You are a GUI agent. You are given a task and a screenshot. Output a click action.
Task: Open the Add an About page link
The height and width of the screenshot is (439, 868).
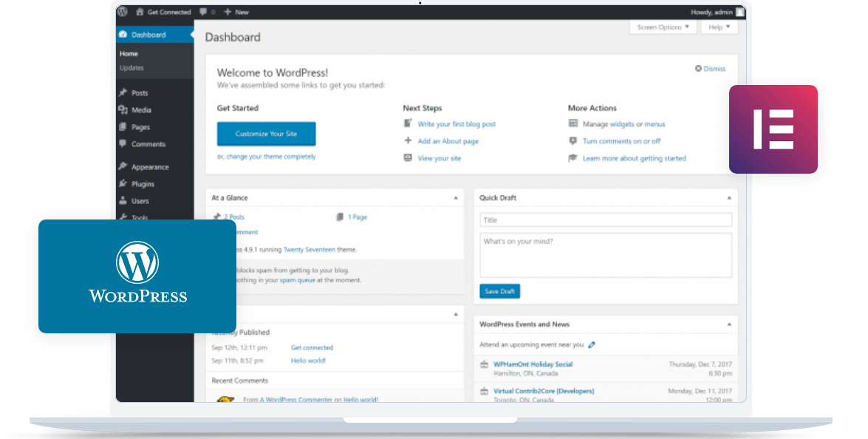(x=448, y=141)
